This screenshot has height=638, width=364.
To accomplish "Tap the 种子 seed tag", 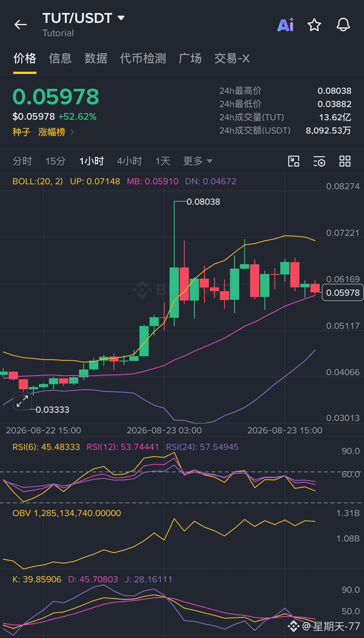I will tap(22, 132).
